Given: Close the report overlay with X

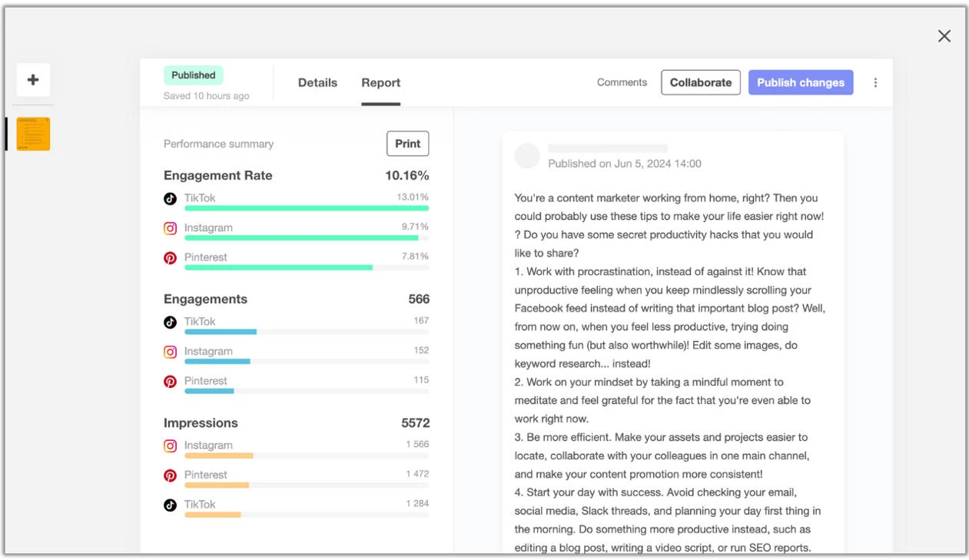Looking at the screenshot, I should (944, 36).
